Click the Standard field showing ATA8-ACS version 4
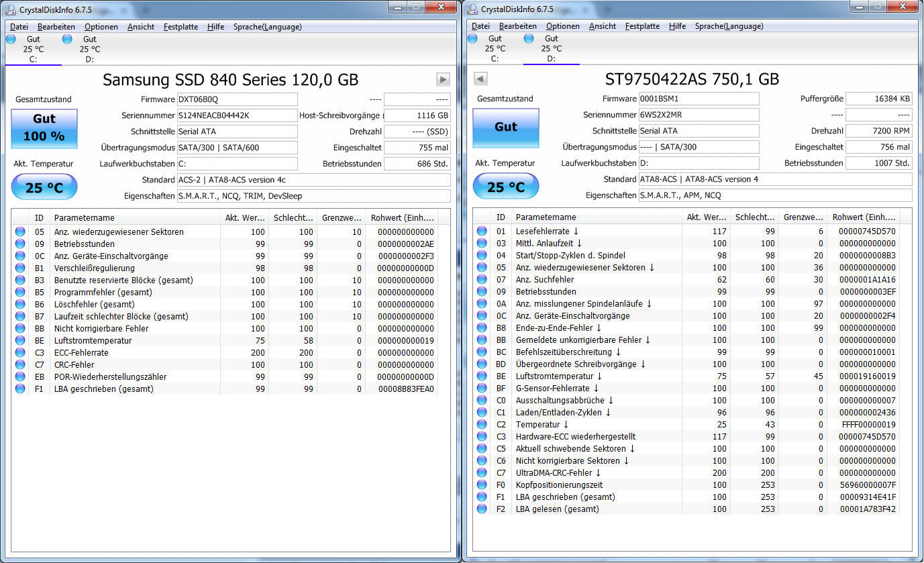This screenshot has width=924, height=563. (x=775, y=180)
